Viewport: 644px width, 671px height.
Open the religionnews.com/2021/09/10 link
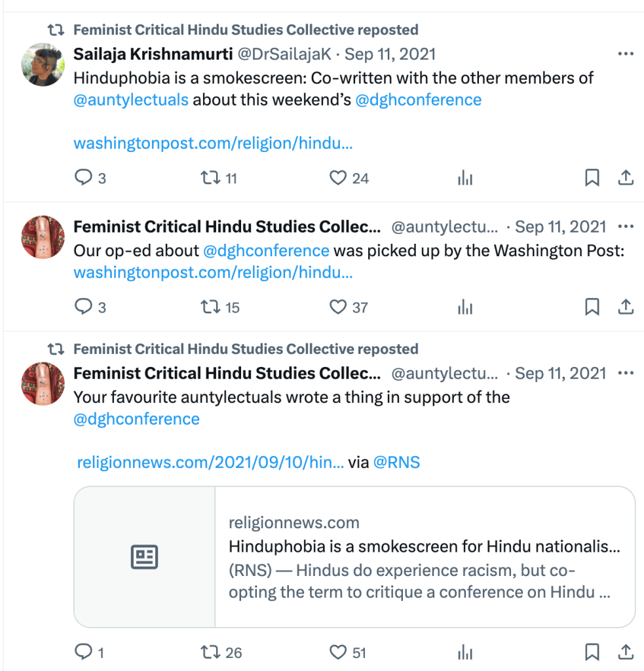tap(210, 463)
